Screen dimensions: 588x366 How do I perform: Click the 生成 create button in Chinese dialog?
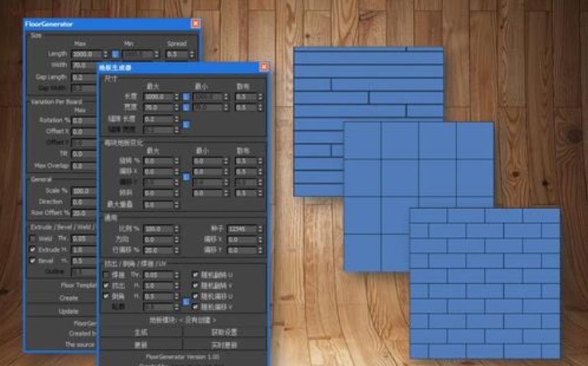(x=141, y=332)
